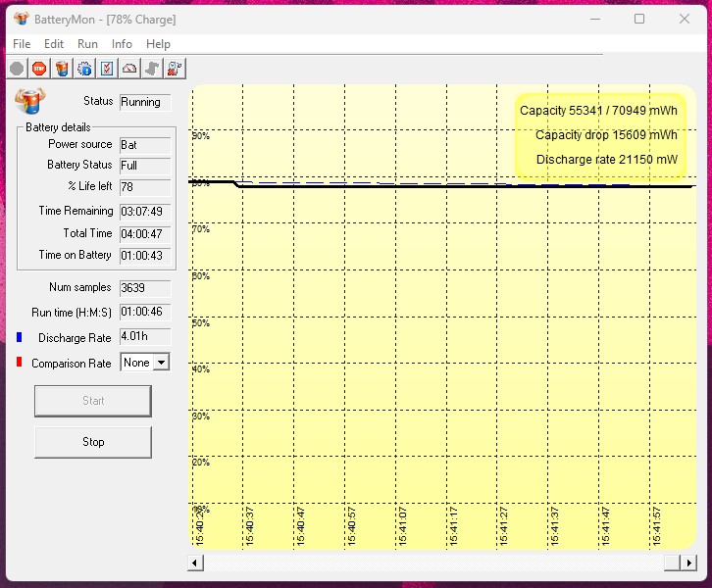Click the red Comparison Rate color marker
This screenshot has height=588, width=712.
click(x=19, y=362)
